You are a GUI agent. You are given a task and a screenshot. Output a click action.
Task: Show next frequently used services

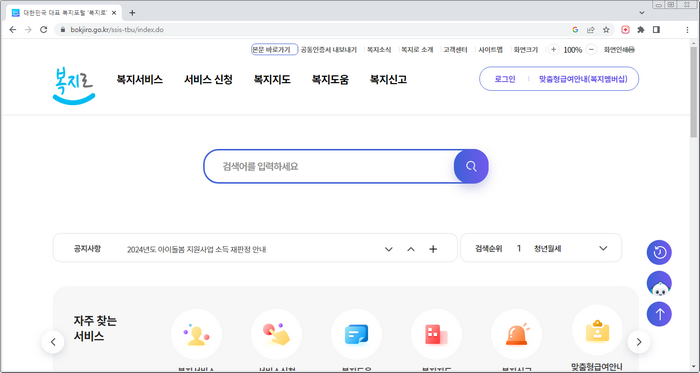(639, 342)
